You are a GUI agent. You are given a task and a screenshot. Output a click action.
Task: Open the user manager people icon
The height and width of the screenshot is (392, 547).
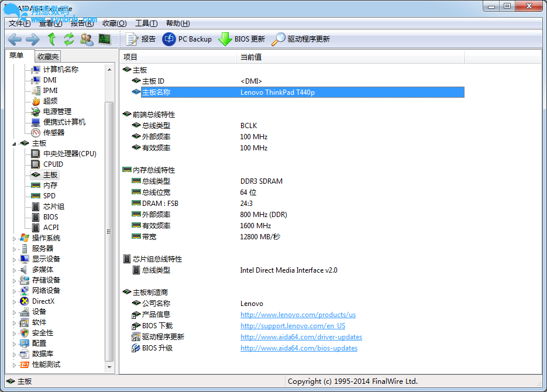[x=87, y=39]
